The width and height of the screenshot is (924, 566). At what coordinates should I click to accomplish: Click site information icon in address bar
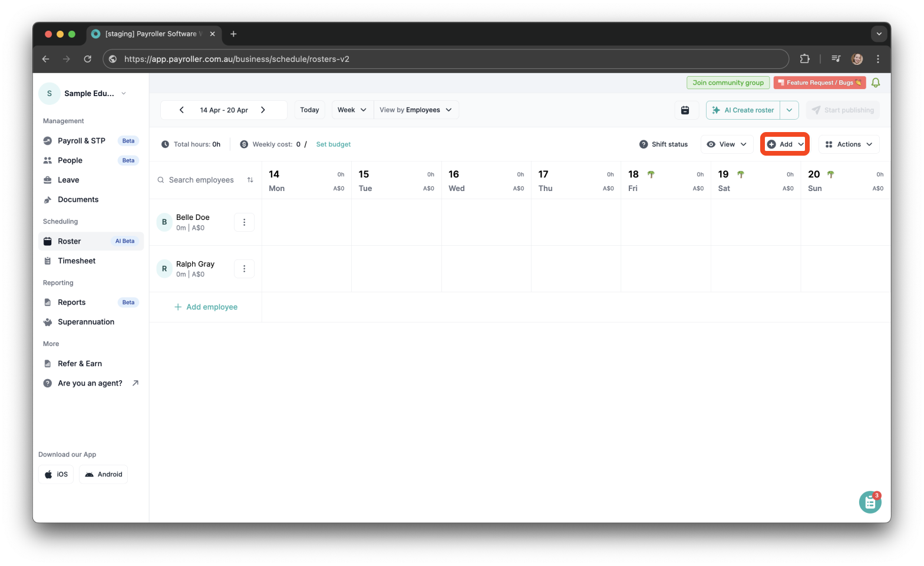113,59
